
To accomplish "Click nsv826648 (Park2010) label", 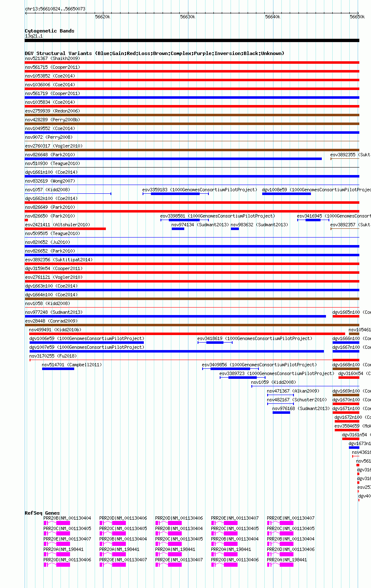I will (x=50, y=155).
